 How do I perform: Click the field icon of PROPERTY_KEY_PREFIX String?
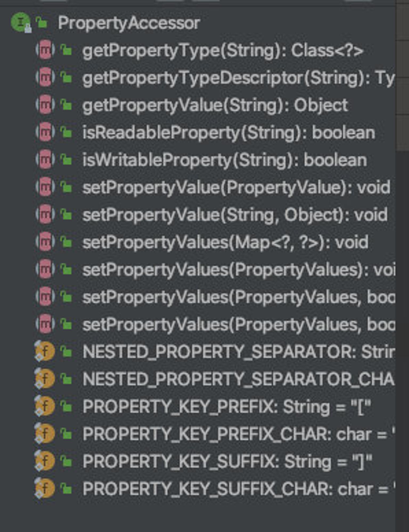pyautogui.click(x=44, y=406)
